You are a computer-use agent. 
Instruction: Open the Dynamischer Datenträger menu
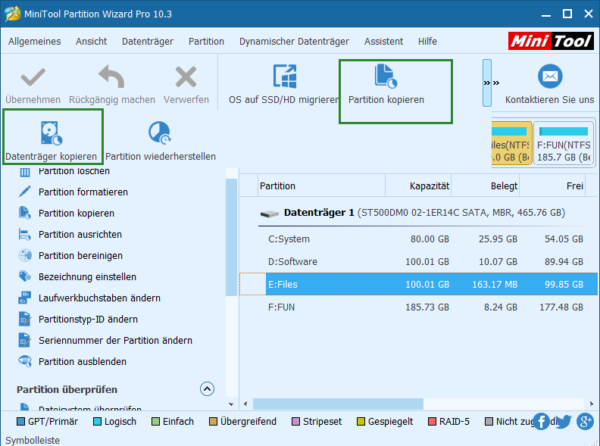294,41
